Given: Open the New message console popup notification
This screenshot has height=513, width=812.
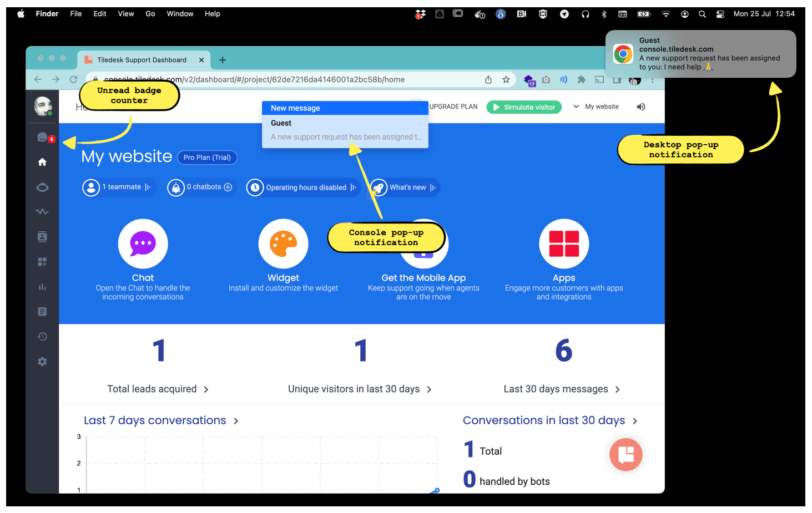Looking at the screenshot, I should click(x=345, y=125).
